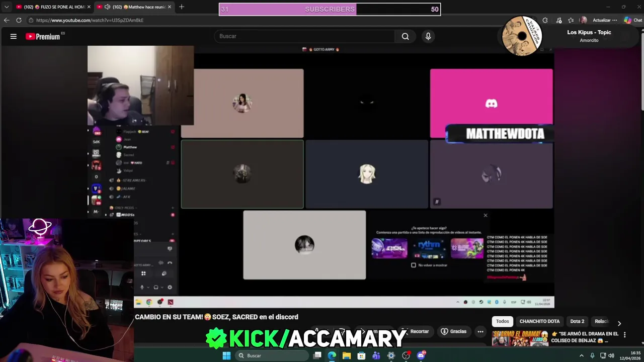Viewport: 644px width, 362px height.
Task: Expand Discord microphone options arrow
Action: click(x=148, y=288)
